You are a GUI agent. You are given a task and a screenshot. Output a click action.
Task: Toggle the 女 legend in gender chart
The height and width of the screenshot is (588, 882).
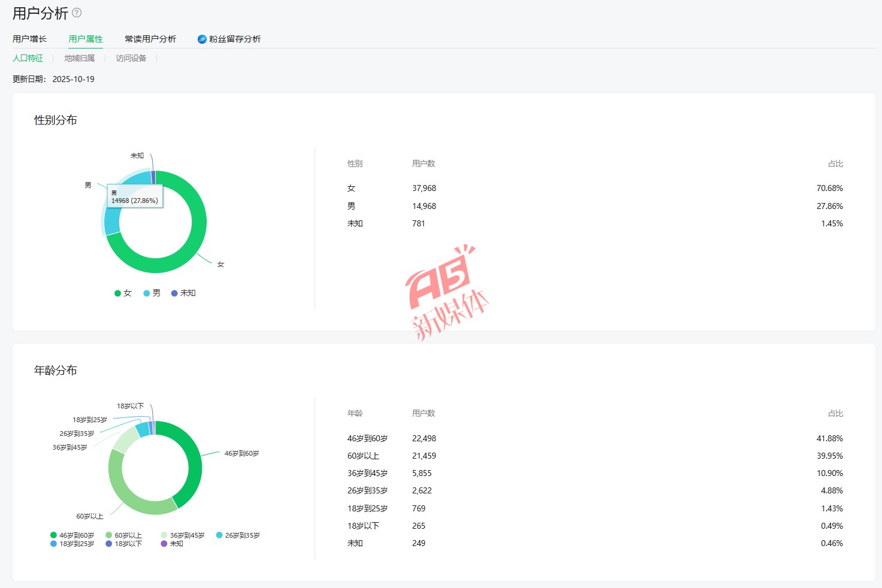pos(123,293)
